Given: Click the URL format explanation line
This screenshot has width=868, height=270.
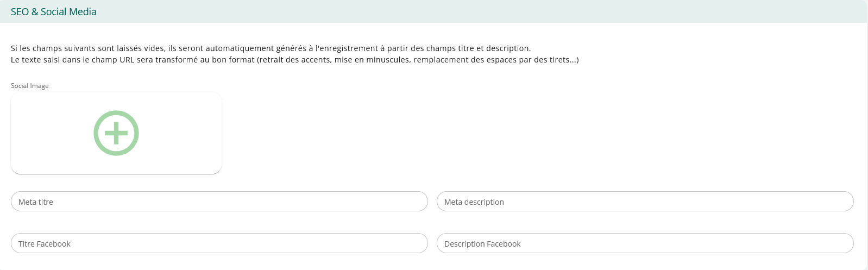Looking at the screenshot, I should click(294, 60).
